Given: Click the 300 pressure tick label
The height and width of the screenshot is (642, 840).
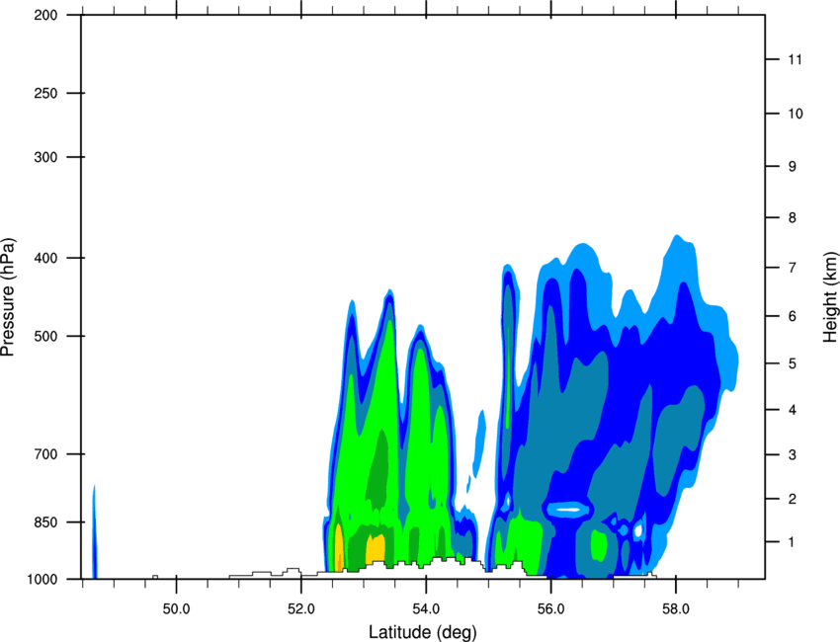Looking at the screenshot, I should tap(46, 157).
